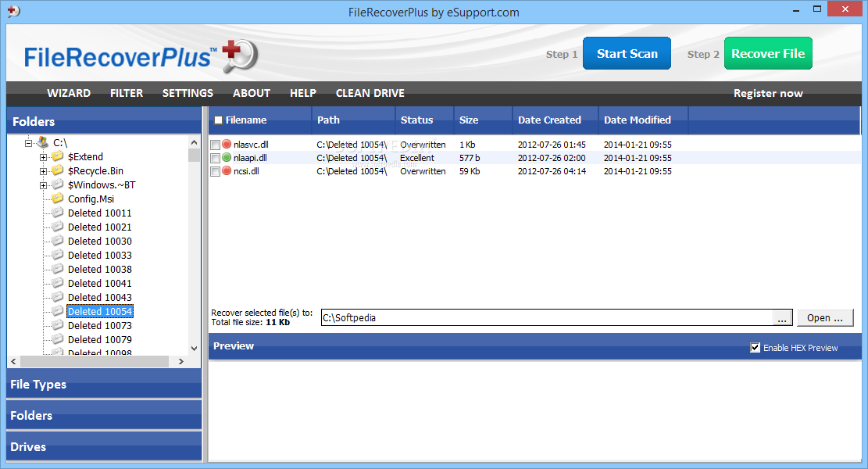Screen dimensions: 868x469
Task: Expand the bottom Folders panel
Action: [x=104, y=415]
